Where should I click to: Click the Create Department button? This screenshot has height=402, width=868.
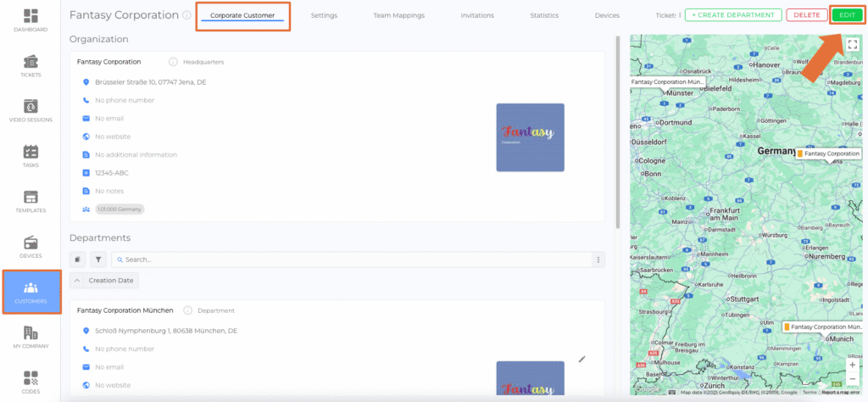732,15
